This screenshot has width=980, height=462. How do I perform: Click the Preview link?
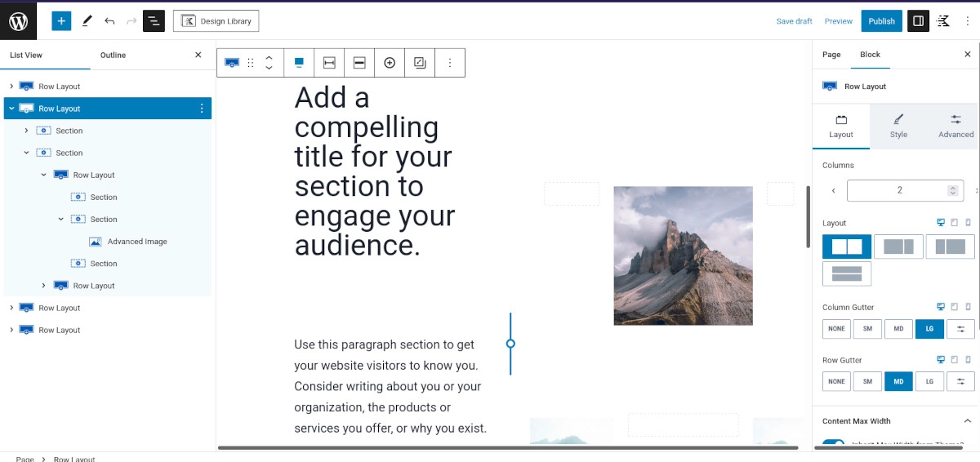839,21
